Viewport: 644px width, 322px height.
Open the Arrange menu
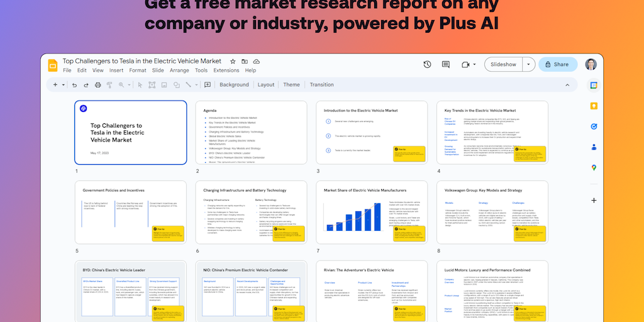tap(179, 70)
